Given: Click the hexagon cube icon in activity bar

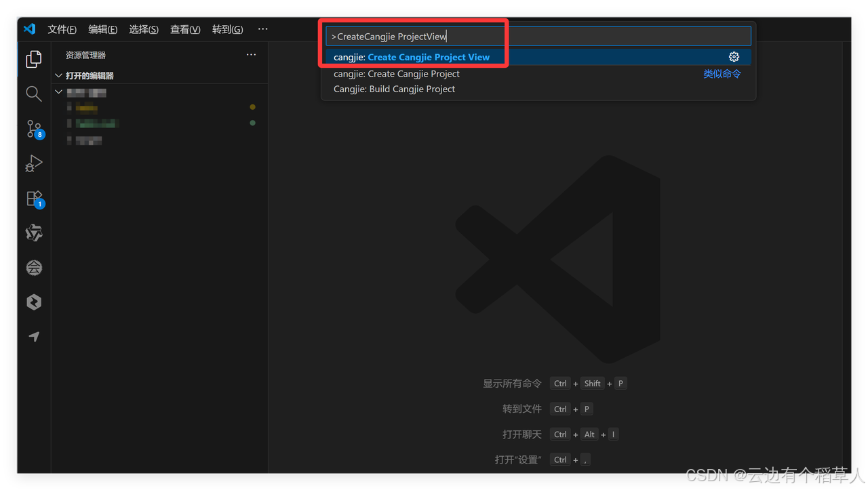Looking at the screenshot, I should coord(34,302).
